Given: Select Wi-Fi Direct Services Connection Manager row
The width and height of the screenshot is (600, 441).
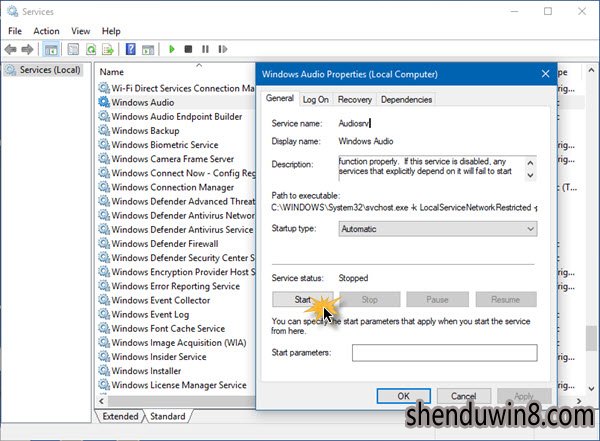Looking at the screenshot, I should [176, 88].
